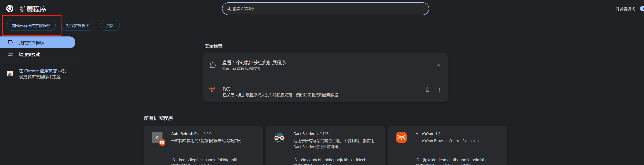Click the 已关闭 privacy warning text

pos(281,95)
